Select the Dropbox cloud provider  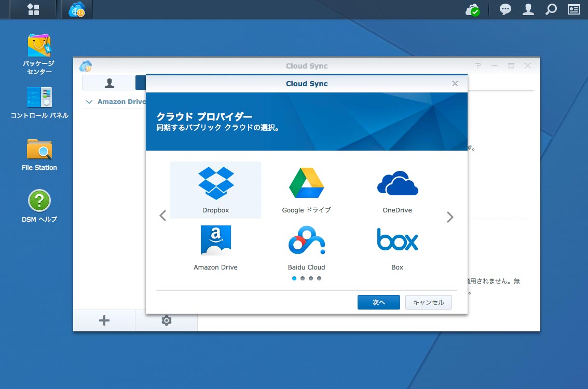(215, 190)
